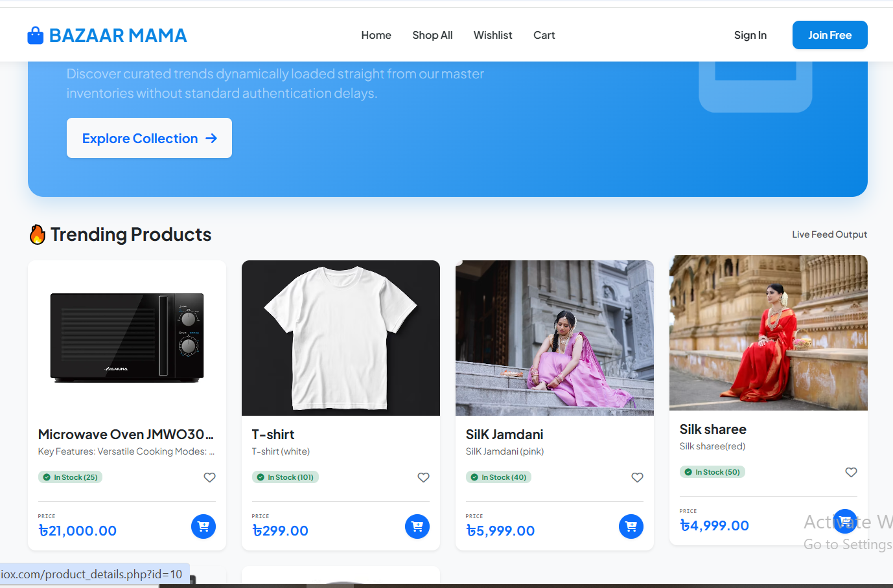Click the Live Feed Output label
This screenshot has height=588, width=893.
(x=829, y=234)
